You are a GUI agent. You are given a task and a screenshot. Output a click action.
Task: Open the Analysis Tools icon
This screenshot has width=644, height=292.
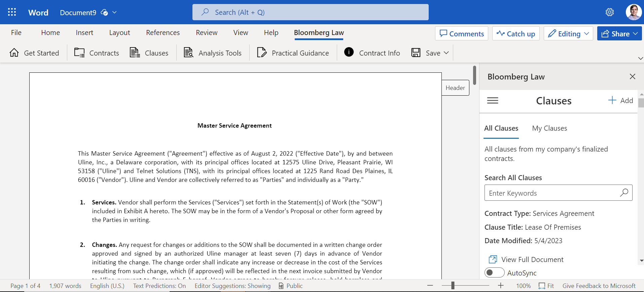(188, 53)
